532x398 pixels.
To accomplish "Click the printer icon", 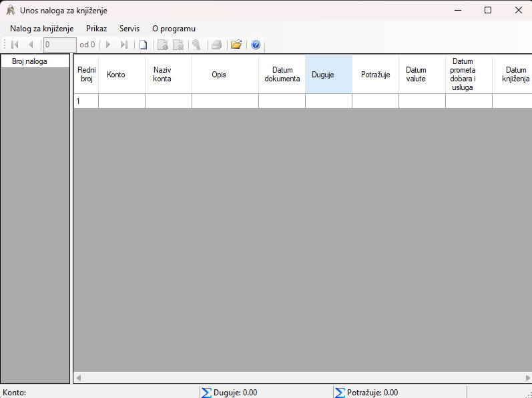I will [216, 45].
